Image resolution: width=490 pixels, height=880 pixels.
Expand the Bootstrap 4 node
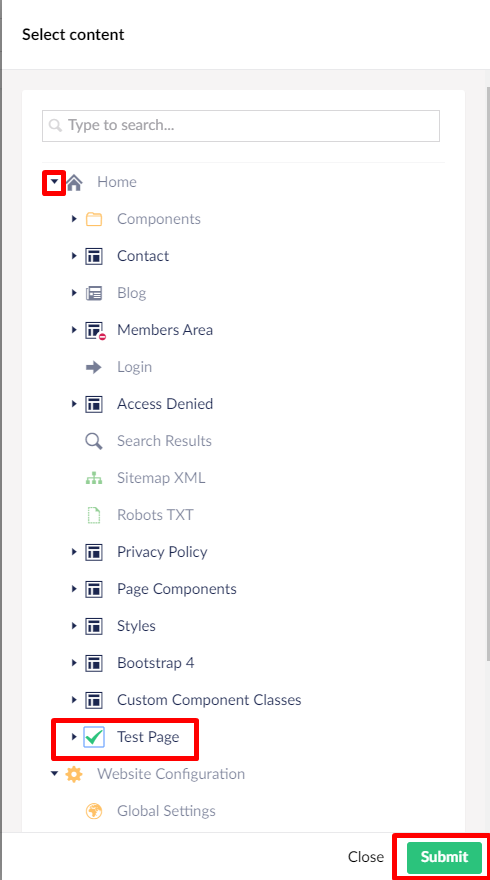(74, 663)
